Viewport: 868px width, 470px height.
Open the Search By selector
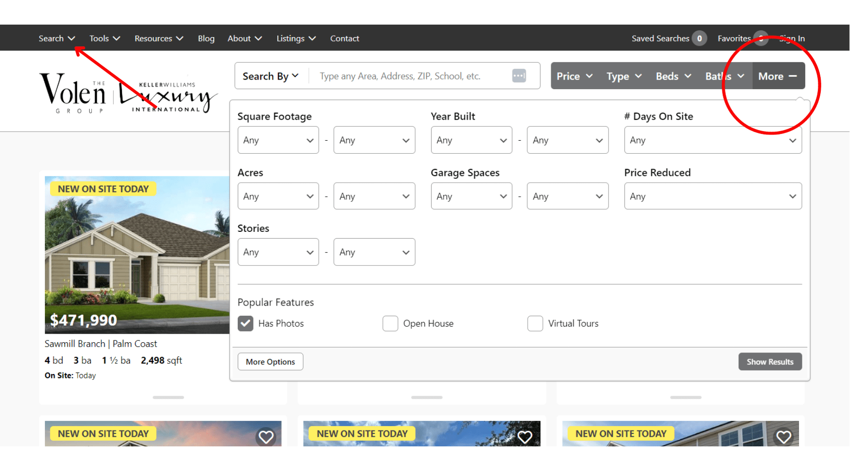point(271,76)
